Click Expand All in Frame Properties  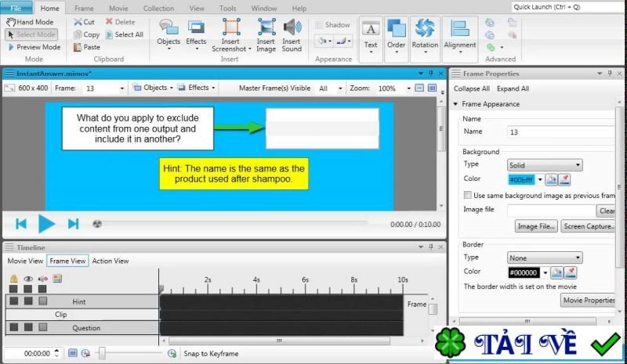pos(513,88)
